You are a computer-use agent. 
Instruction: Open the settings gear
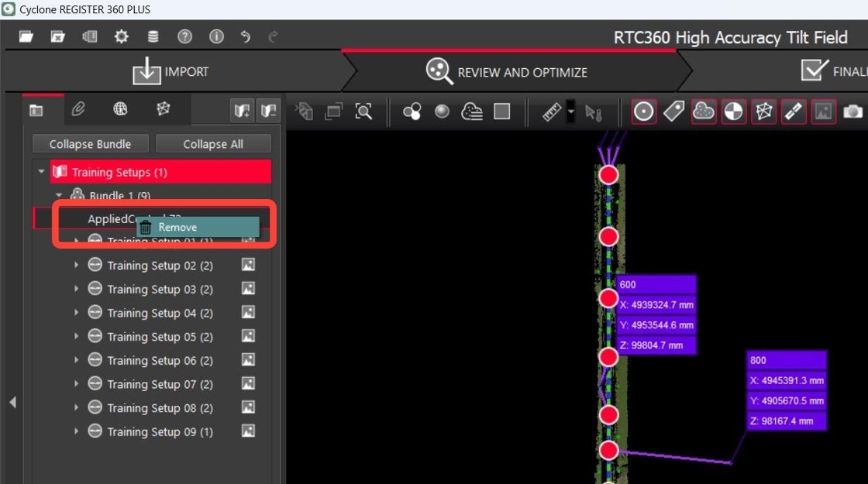pos(122,36)
